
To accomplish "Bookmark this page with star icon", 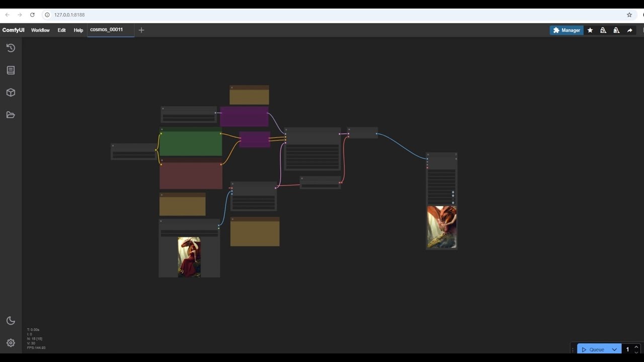I will [629, 15].
